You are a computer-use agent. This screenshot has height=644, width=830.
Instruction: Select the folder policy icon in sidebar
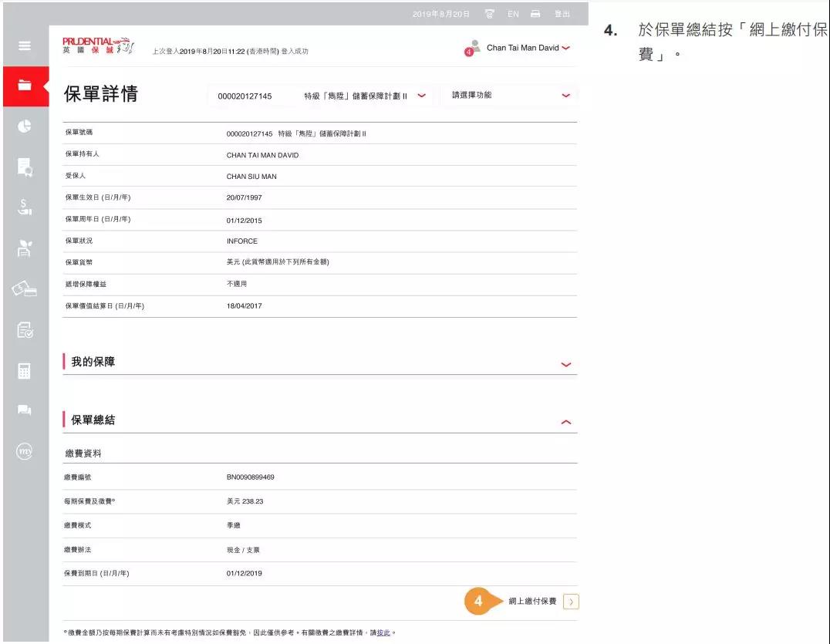[x=25, y=85]
